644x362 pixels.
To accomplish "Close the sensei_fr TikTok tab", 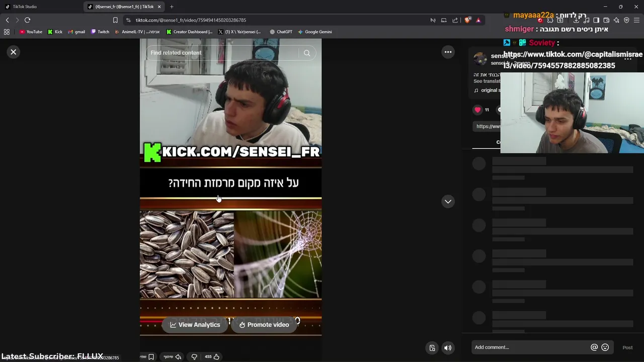I will tap(159, 7).
